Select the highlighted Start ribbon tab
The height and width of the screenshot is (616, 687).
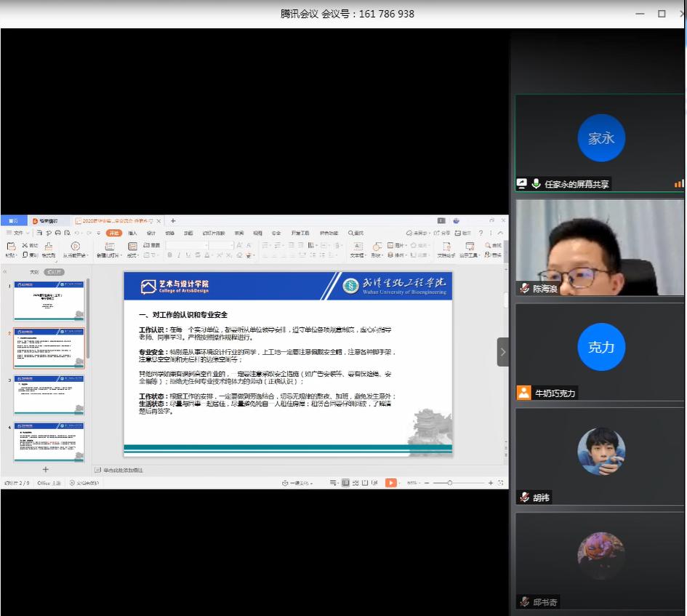click(113, 233)
